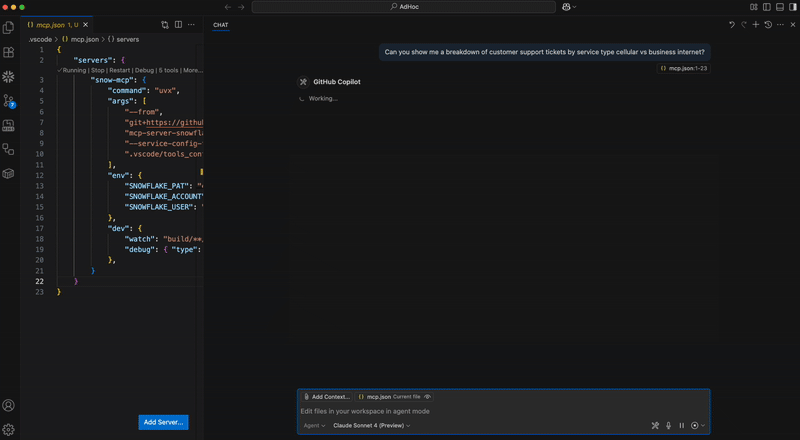This screenshot has width=800, height=440.
Task: Open the Extensions view
Action: point(9,52)
